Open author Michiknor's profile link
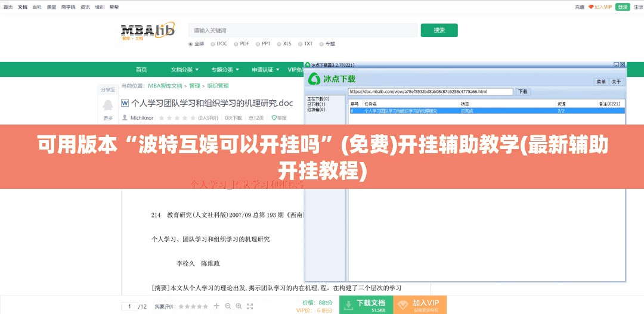The width and height of the screenshot is (644, 314). tap(142, 118)
